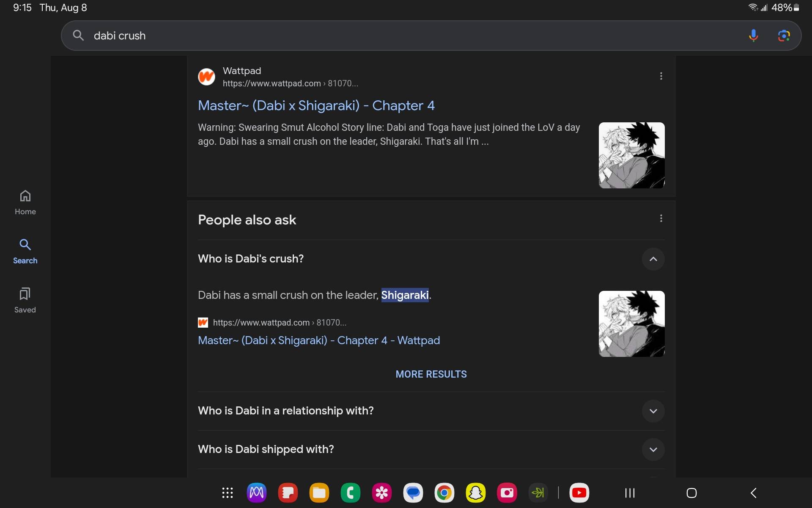The width and height of the screenshot is (812, 508).
Task: Launch Snapchat from the taskbar
Action: [476, 493]
